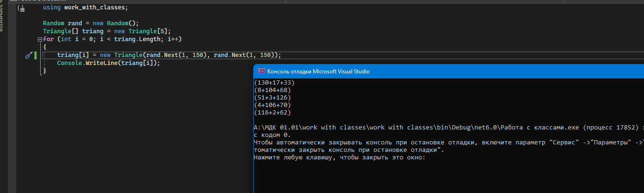
Task: Click the "Нажмите любую клавишу" console line
Action: (x=340, y=157)
